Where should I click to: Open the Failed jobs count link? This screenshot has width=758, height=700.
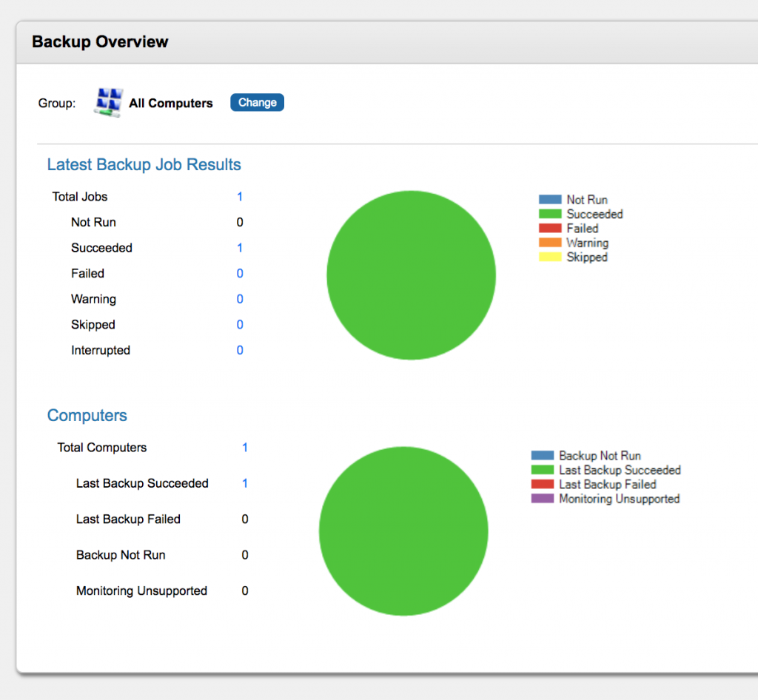240,274
